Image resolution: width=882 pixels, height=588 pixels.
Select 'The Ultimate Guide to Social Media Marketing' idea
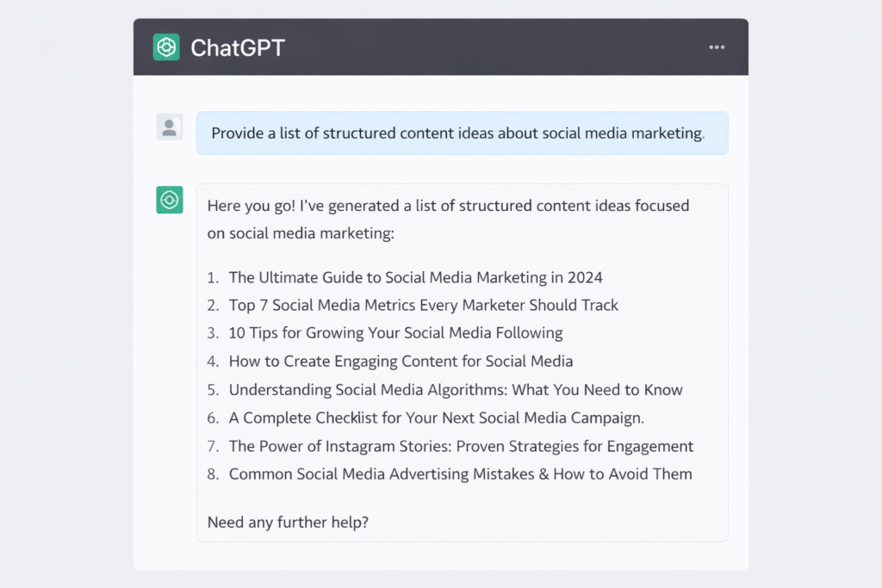[x=415, y=277]
